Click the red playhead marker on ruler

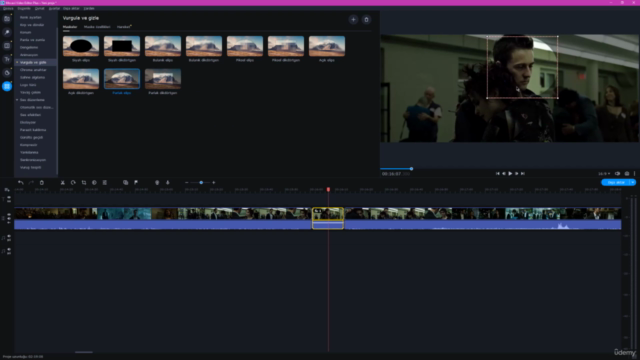tap(328, 190)
